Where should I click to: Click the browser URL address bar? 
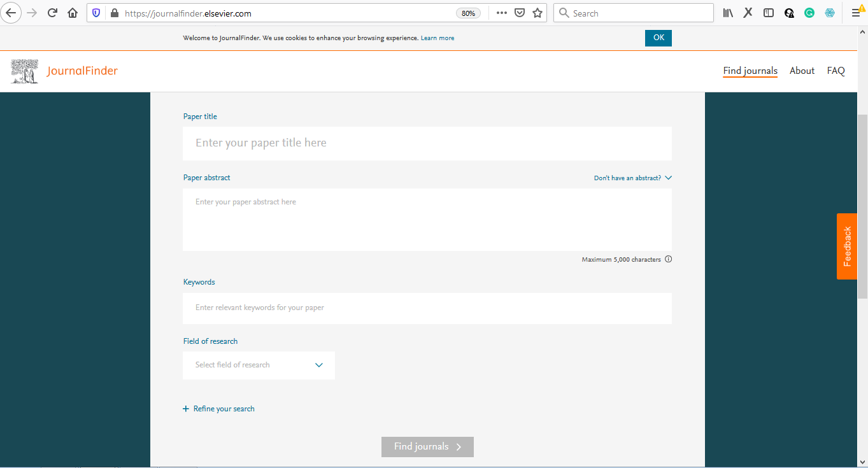tap(287, 13)
